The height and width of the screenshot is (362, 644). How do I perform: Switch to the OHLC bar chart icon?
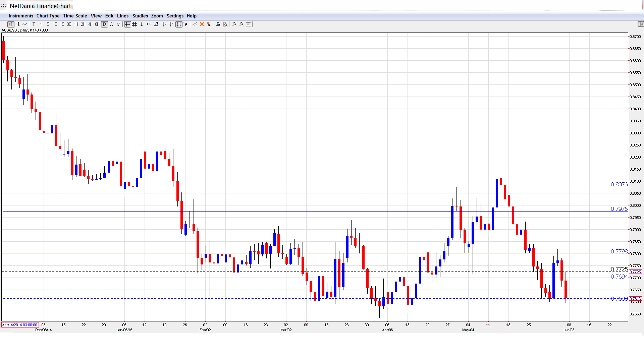point(18,24)
